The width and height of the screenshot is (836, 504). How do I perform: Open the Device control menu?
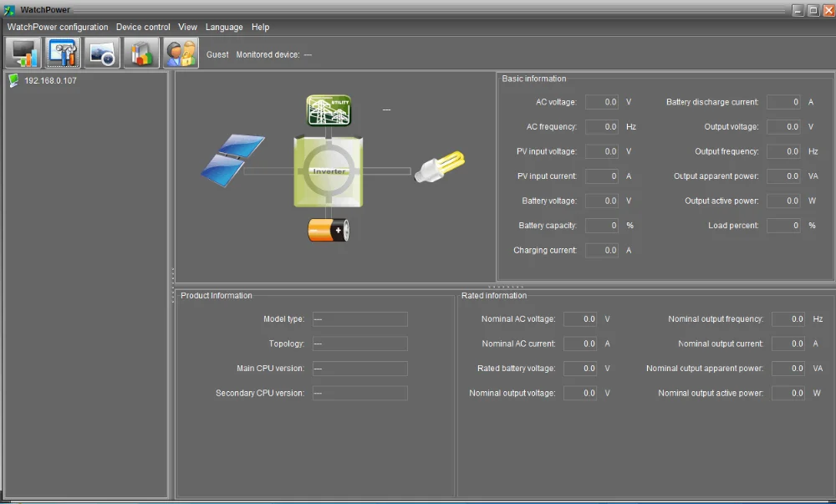[143, 27]
